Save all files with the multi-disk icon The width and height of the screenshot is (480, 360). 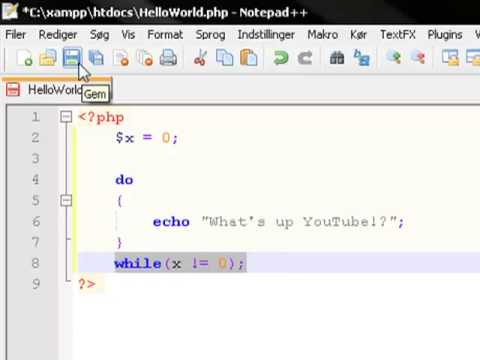pos(96,58)
